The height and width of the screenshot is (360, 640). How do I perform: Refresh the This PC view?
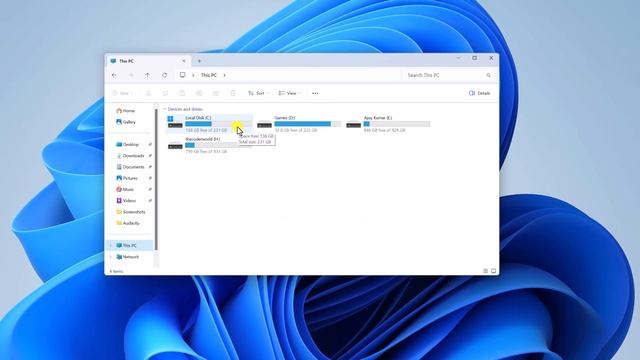164,75
